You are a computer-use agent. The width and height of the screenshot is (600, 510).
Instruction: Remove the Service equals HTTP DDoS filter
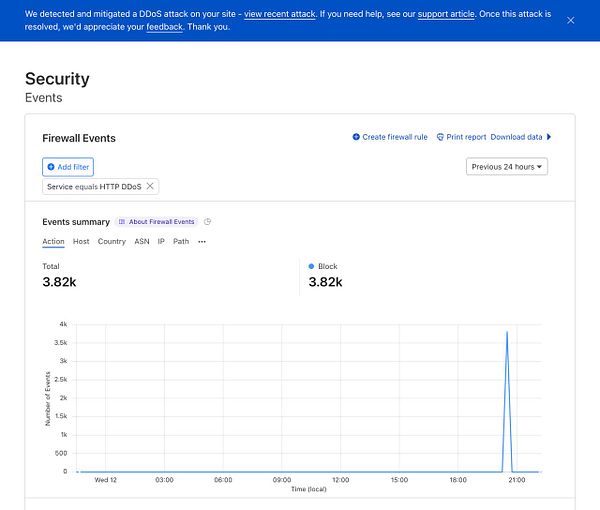(151, 186)
